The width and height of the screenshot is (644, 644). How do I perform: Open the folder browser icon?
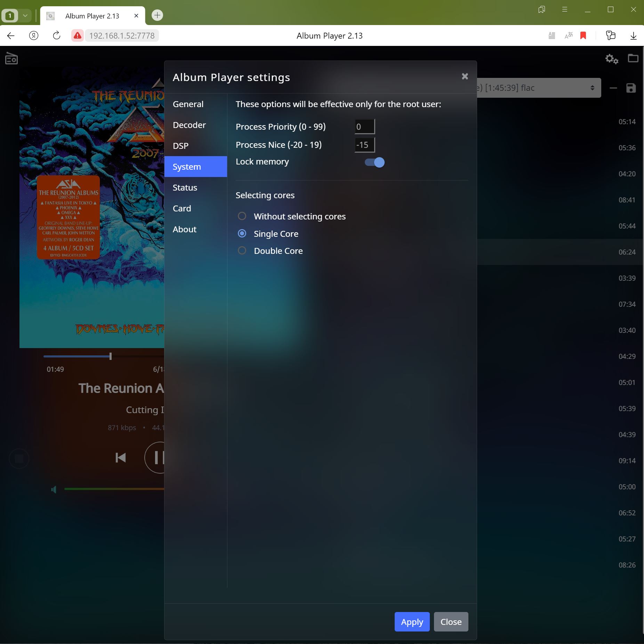coord(633,58)
